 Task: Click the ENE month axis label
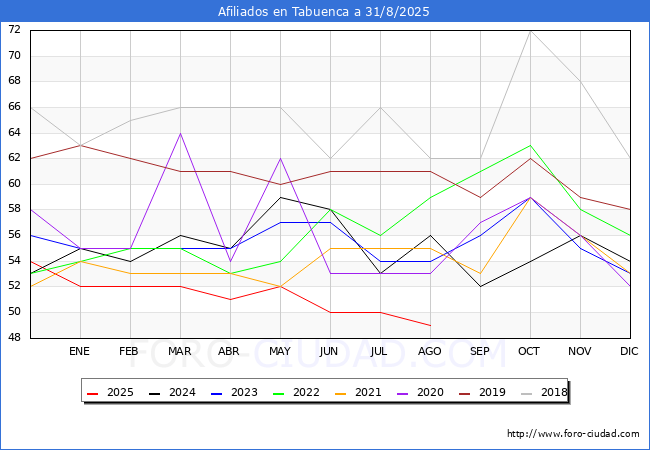pyautogui.click(x=79, y=351)
